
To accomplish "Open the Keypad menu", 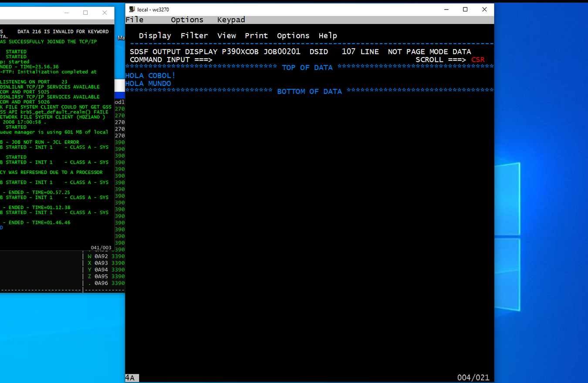I will click(x=231, y=20).
